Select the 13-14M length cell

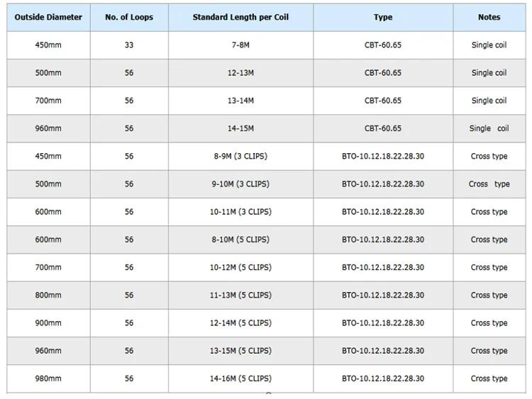[x=240, y=101]
